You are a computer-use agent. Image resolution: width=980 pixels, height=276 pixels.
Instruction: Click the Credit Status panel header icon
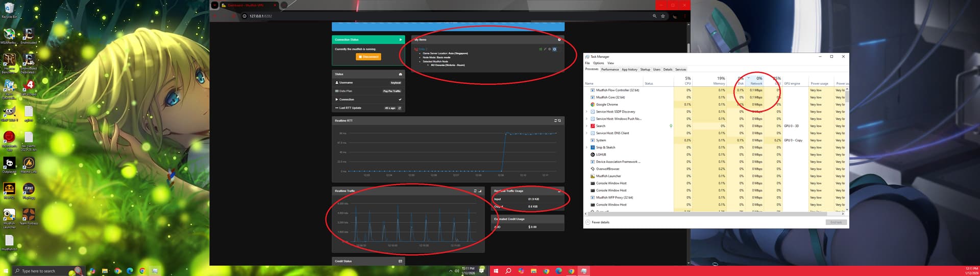click(x=400, y=261)
